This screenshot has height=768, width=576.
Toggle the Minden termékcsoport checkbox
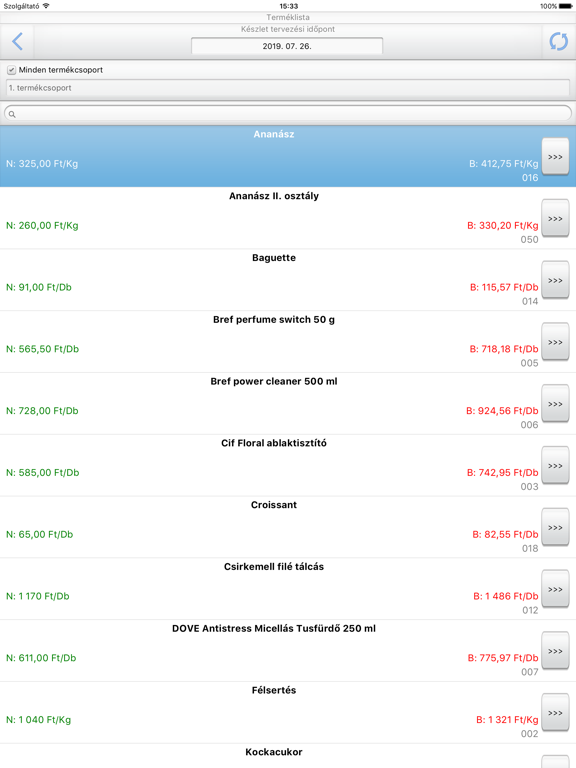[11, 70]
